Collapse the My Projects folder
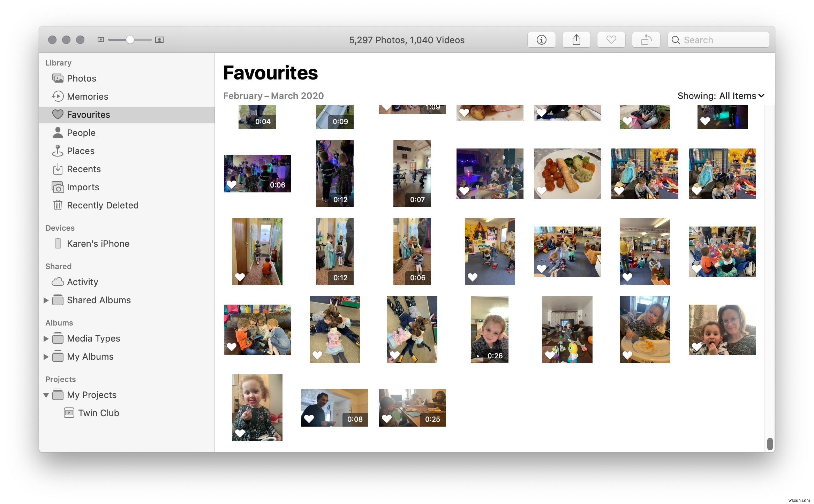This screenshot has height=504, width=814. [45, 395]
